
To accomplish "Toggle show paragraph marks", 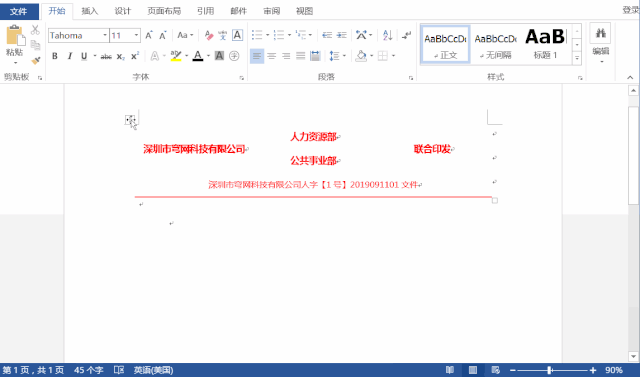I will pos(406,35).
